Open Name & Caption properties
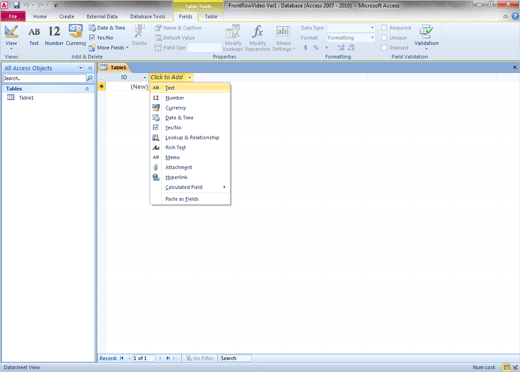The width and height of the screenshot is (520, 372). pyautogui.click(x=178, y=28)
